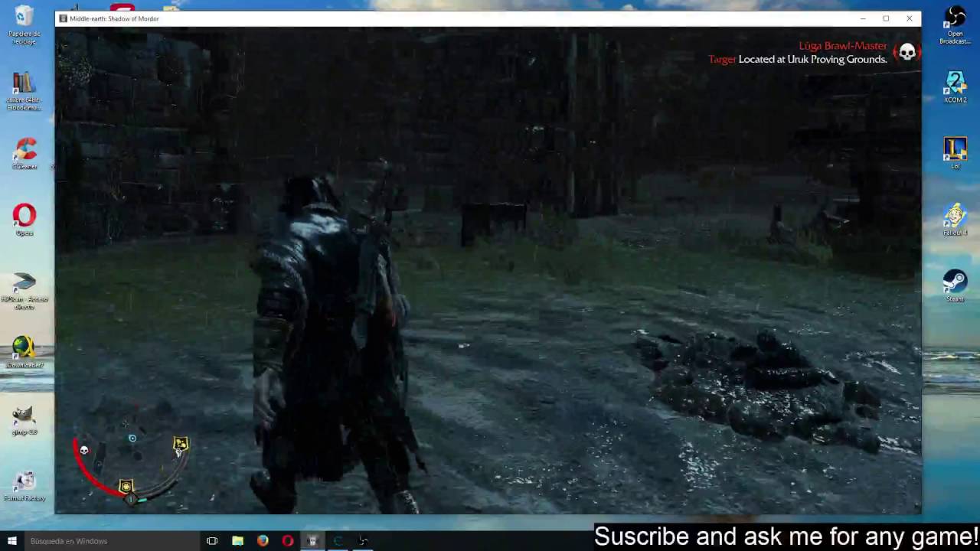
Task: Select the Fallout 4 desktop shortcut
Action: pyautogui.click(x=955, y=220)
